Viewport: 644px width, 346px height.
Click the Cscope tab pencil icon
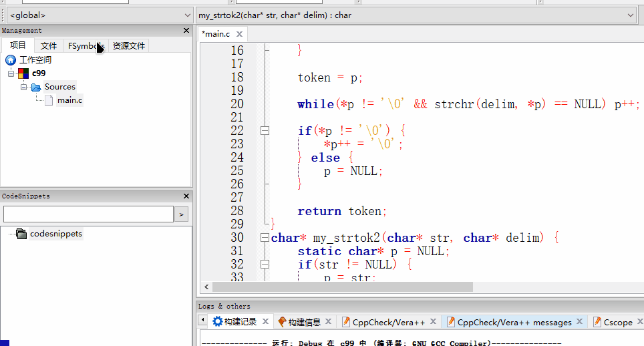[x=597, y=322]
